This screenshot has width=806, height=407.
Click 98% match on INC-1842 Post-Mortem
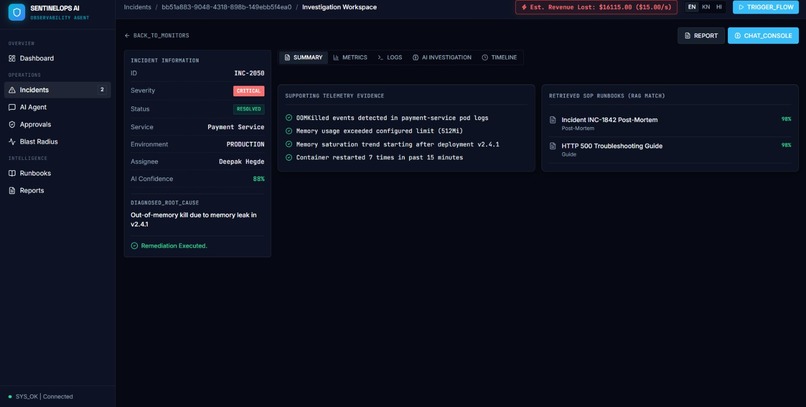pos(786,119)
